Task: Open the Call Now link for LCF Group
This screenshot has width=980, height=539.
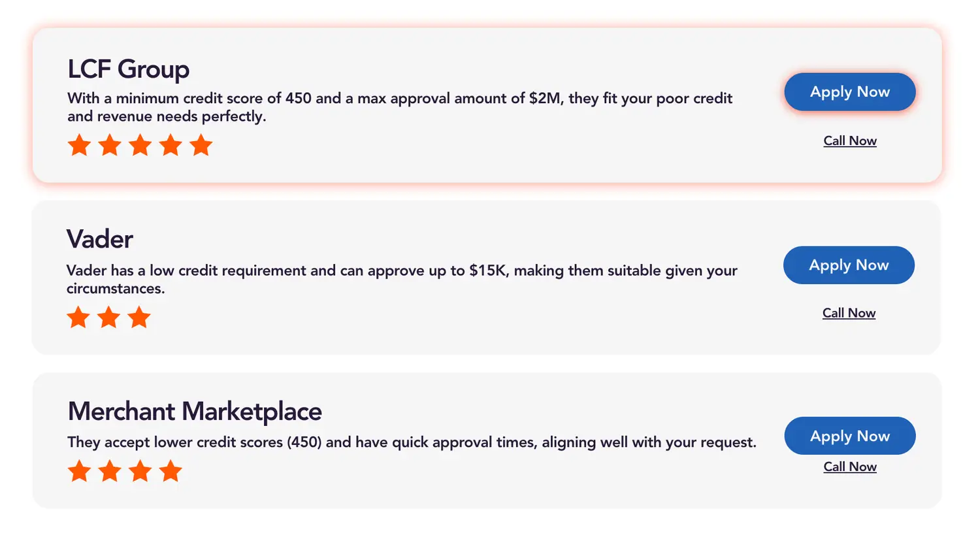Action: (849, 140)
